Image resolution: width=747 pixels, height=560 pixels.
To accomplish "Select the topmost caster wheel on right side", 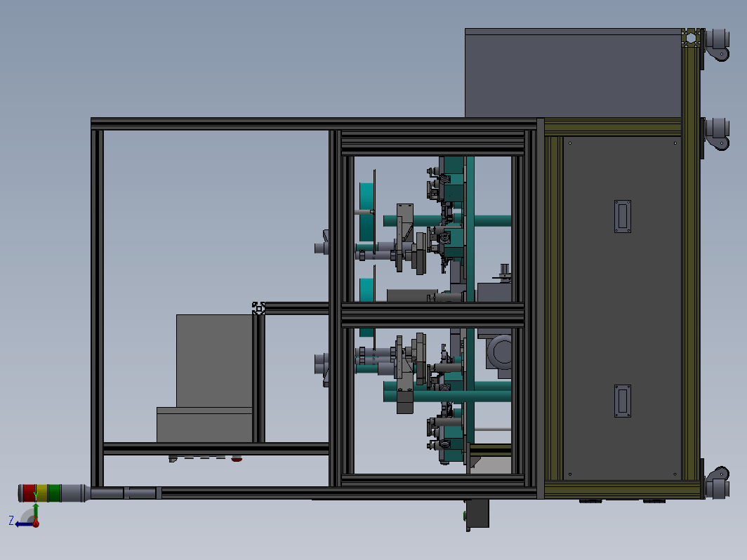I will pyautogui.click(x=717, y=44).
